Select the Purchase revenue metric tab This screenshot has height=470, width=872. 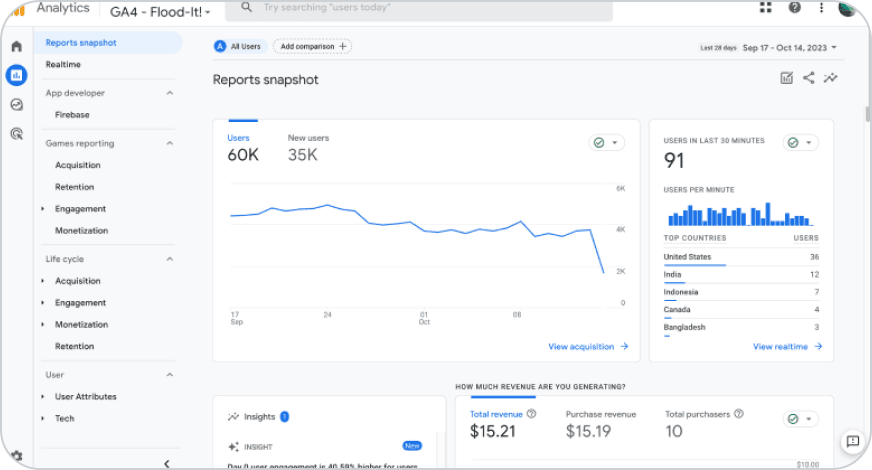tap(601, 423)
